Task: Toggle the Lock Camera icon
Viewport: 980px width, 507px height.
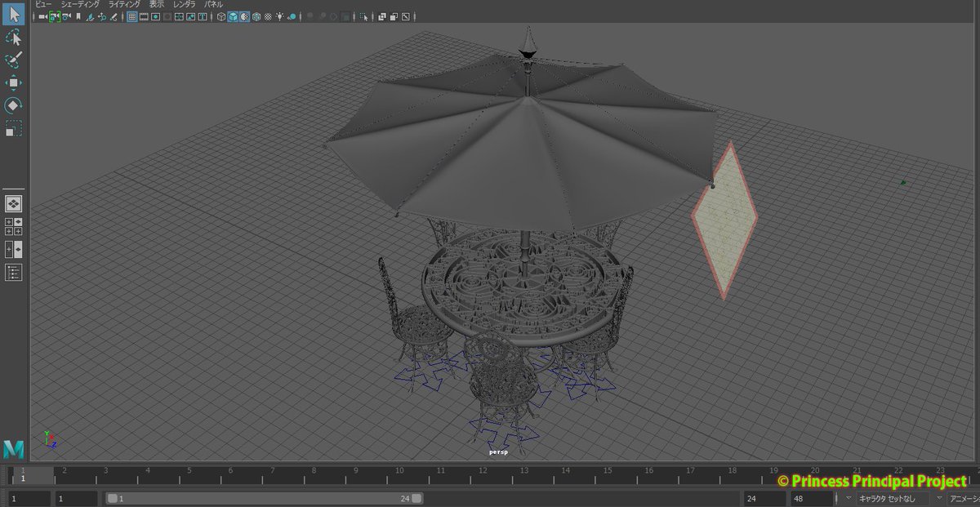Action: 55,16
